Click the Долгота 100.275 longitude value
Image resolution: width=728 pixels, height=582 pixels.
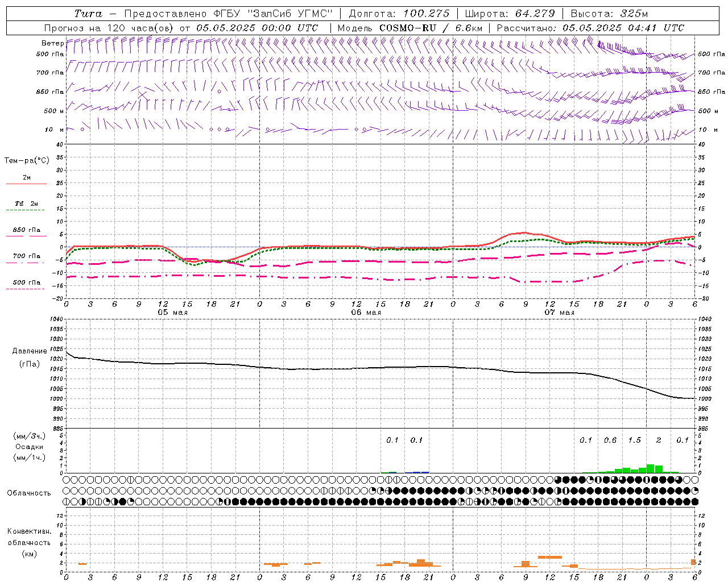click(426, 14)
